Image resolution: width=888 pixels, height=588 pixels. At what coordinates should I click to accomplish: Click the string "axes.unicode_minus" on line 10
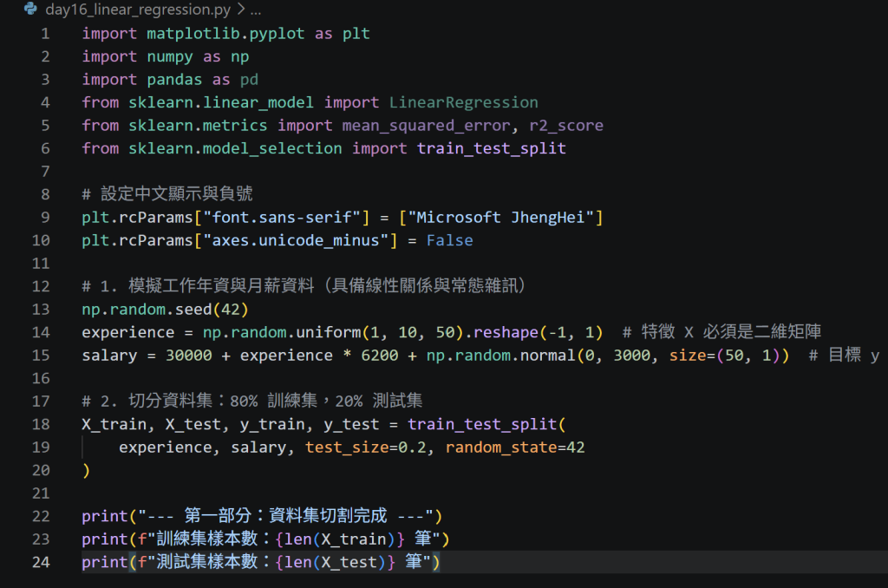(295, 241)
